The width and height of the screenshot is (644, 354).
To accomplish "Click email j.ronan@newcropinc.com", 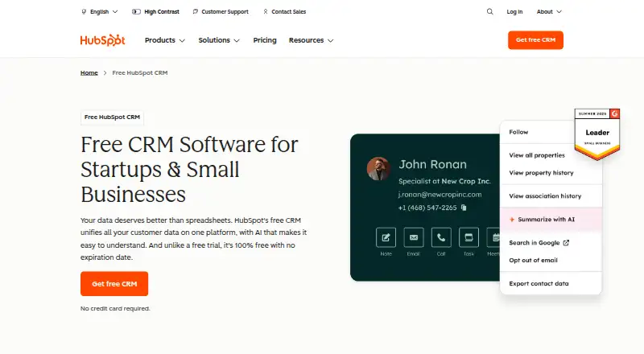I will [440, 194].
